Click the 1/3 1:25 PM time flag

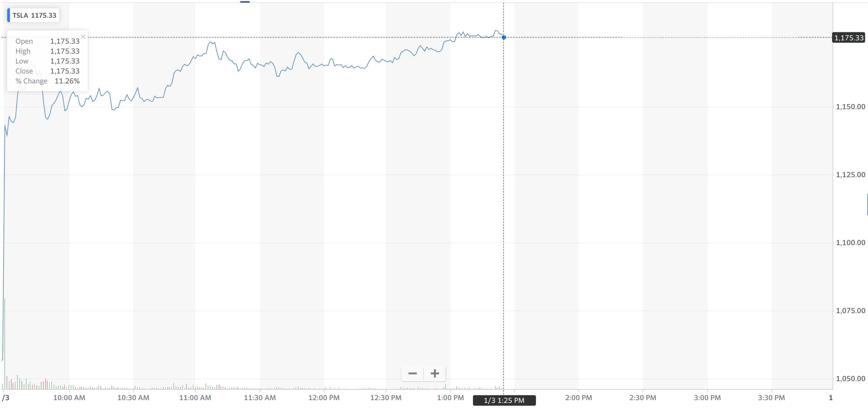pos(504,400)
